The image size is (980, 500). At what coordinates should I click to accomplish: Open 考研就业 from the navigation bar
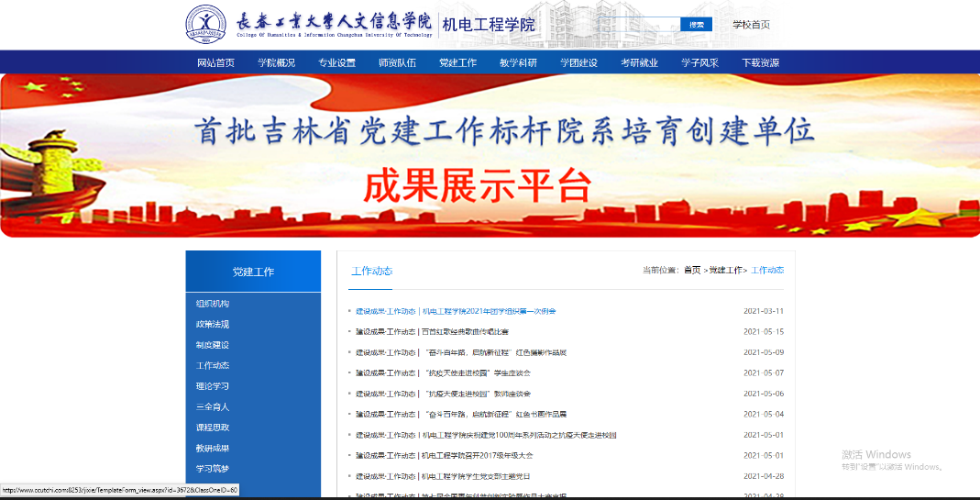(x=639, y=63)
